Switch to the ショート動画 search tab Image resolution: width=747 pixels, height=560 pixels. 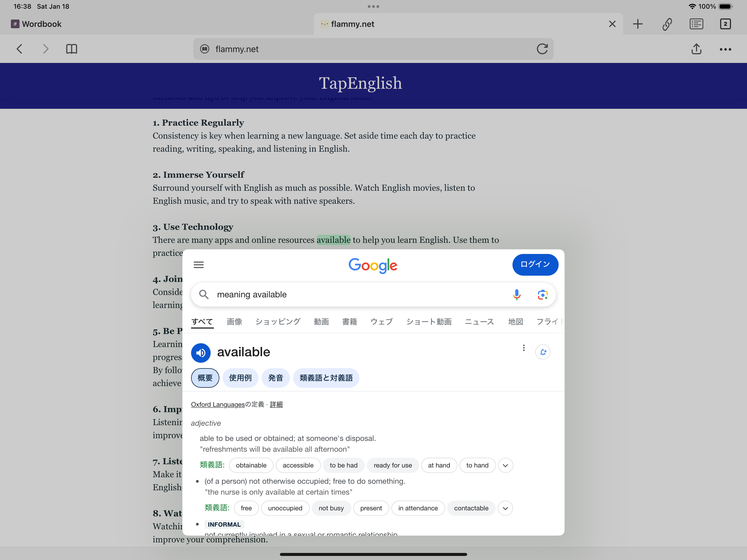[x=429, y=322]
